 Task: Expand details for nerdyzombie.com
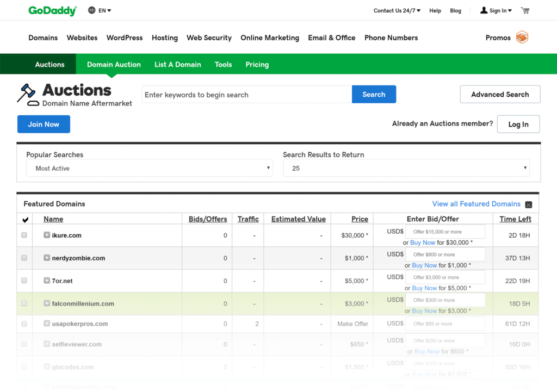coord(47,257)
